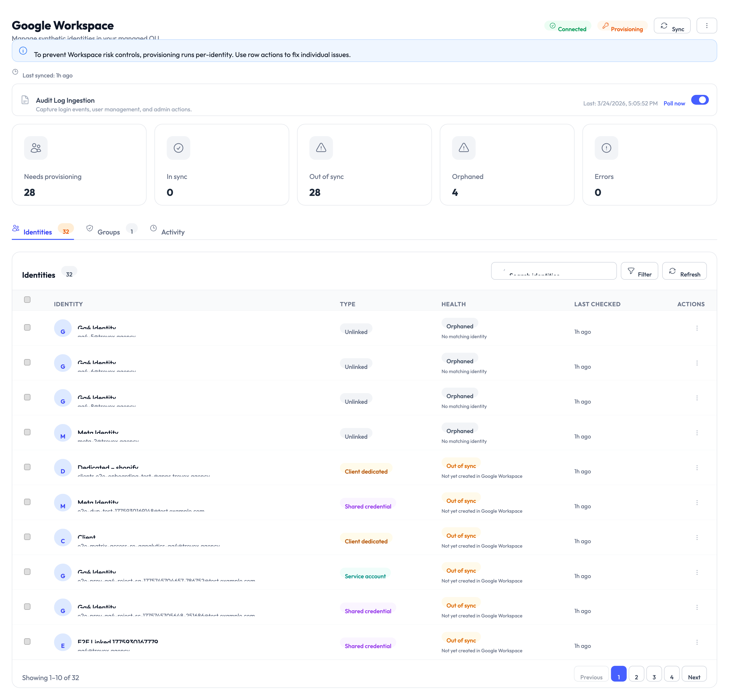Open row actions for Meta Identity shared credential row

point(697,502)
